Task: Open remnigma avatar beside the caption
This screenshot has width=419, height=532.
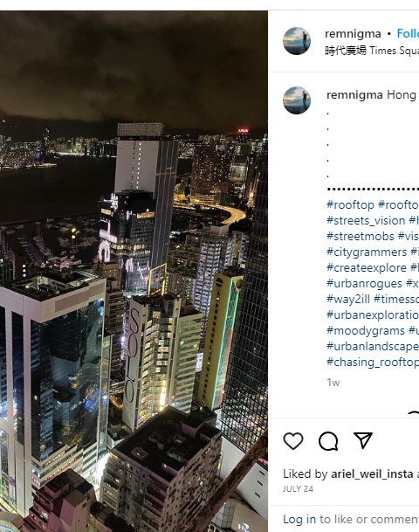Action: tap(297, 100)
